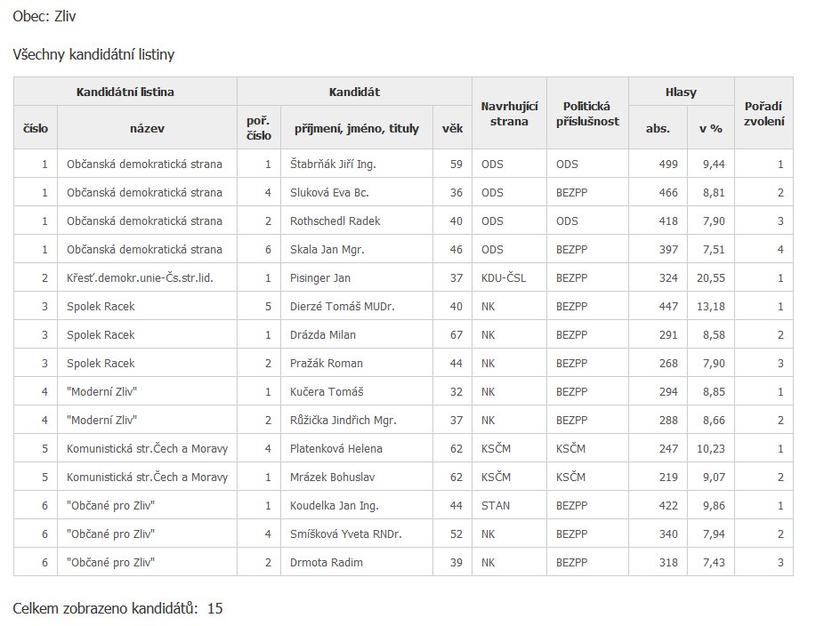Select candidate "Pražák Roman"
Screen dimensions: 840x626
[327, 363]
